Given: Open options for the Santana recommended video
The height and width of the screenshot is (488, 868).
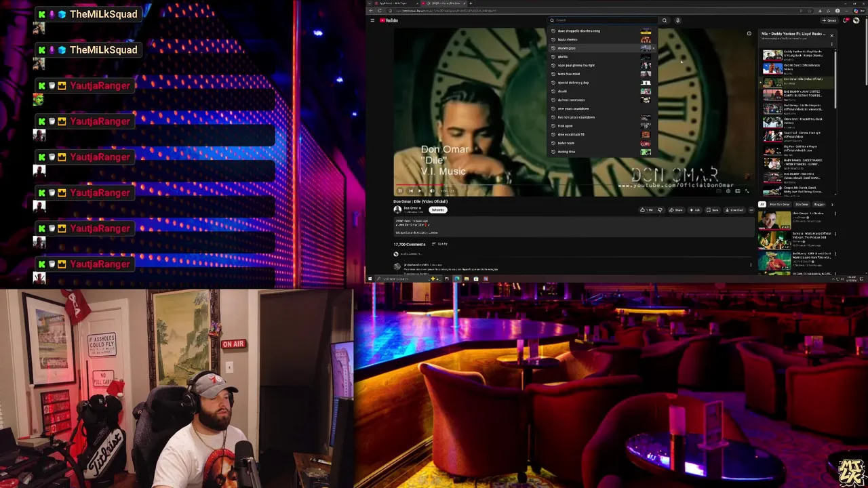Looking at the screenshot, I should click(835, 235).
